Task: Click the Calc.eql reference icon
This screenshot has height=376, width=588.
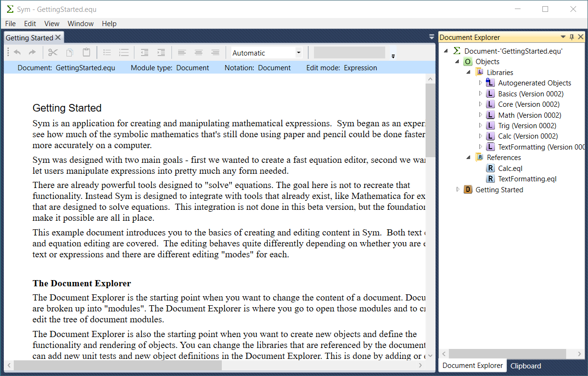Action: tap(490, 169)
